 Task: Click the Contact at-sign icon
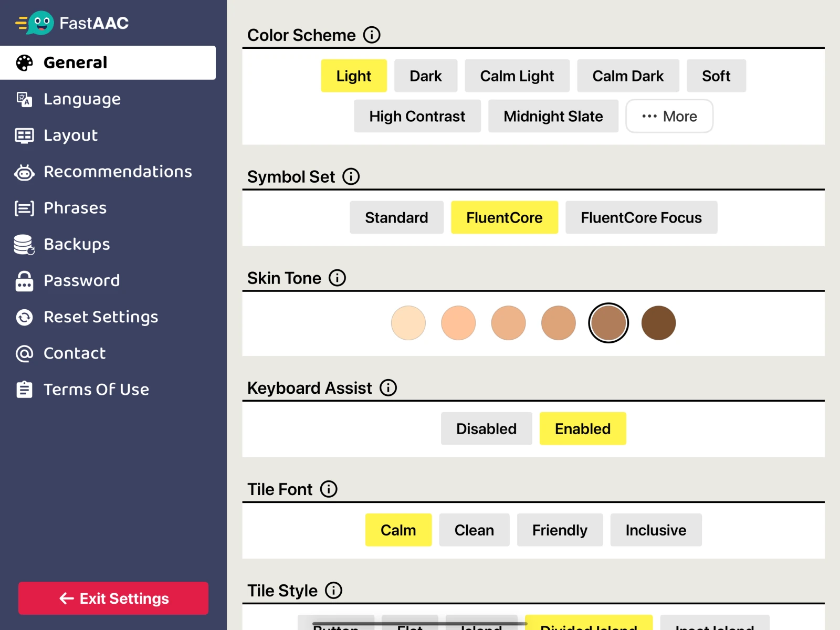tap(24, 353)
